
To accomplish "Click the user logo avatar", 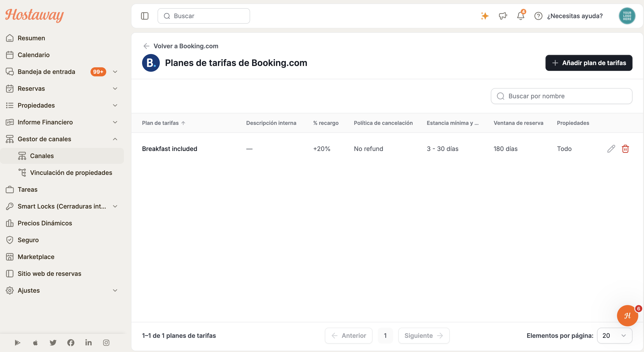I will click(x=627, y=16).
